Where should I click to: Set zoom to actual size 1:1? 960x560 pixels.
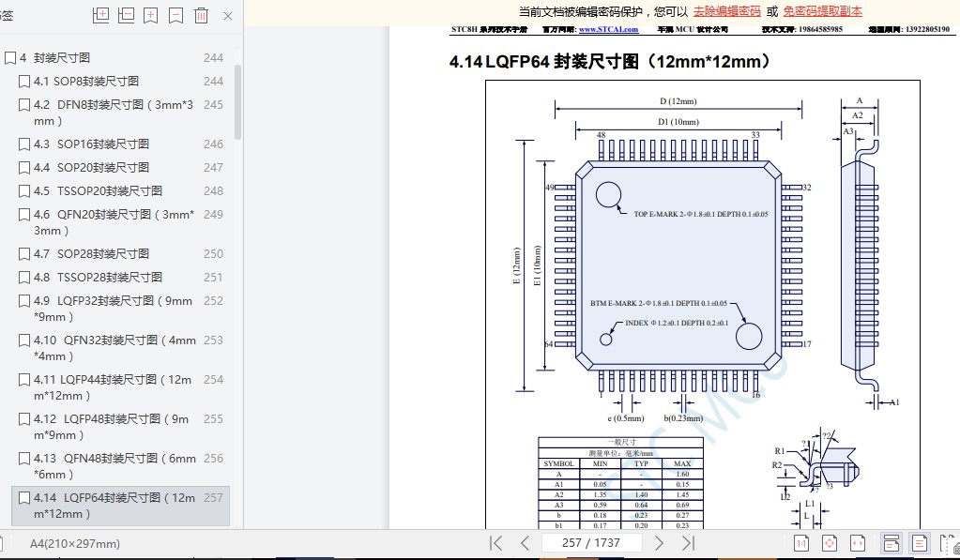click(800, 543)
